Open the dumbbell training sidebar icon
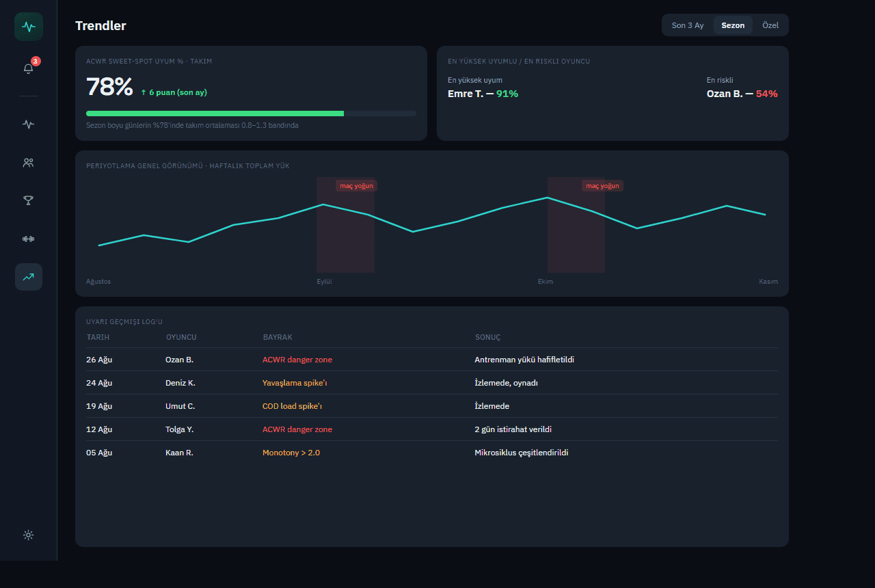 [29, 239]
